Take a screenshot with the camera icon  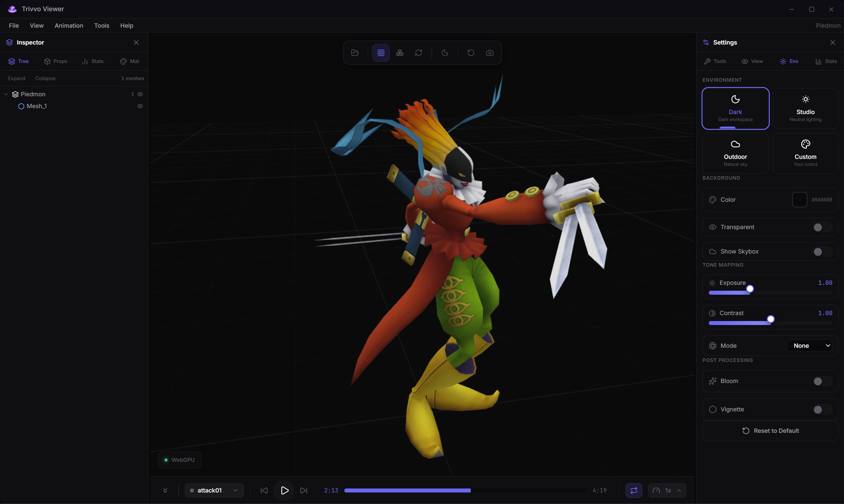click(x=490, y=53)
